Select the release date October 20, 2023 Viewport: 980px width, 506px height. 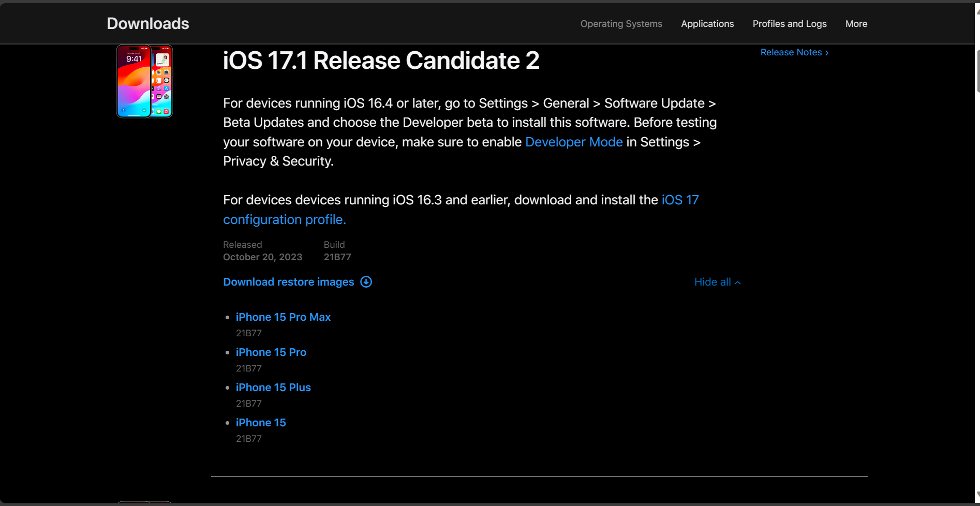(x=262, y=257)
